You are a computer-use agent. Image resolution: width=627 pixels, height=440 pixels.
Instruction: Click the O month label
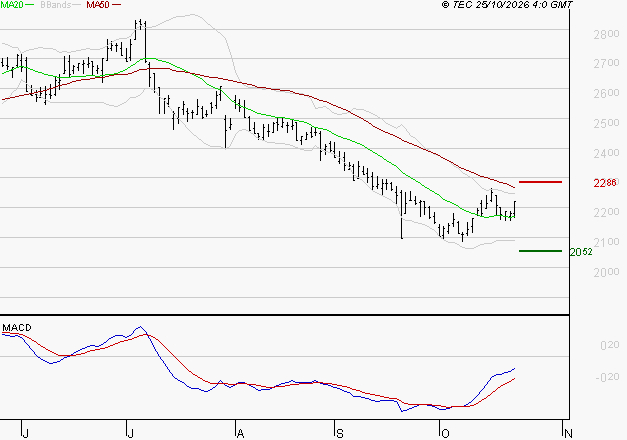tap(445, 433)
